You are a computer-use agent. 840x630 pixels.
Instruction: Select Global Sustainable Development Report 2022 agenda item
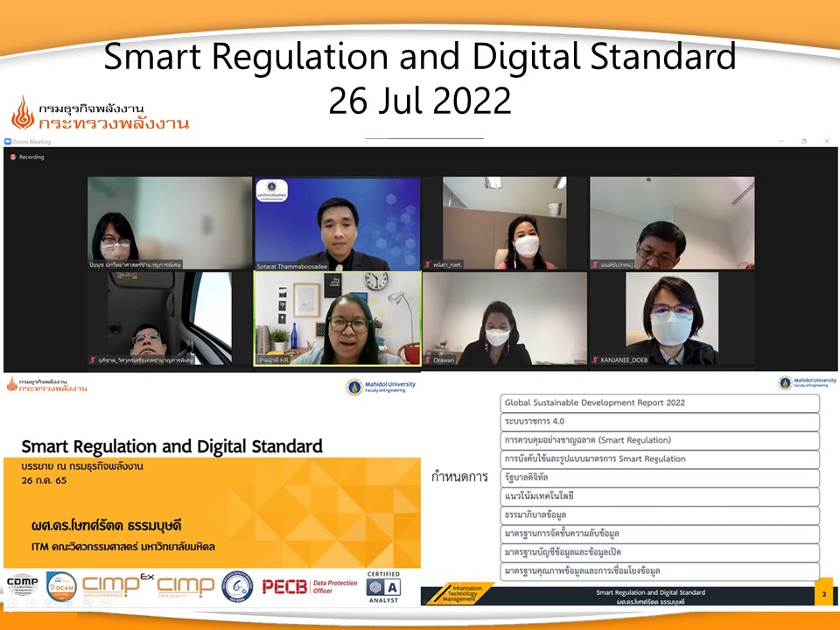click(x=661, y=403)
